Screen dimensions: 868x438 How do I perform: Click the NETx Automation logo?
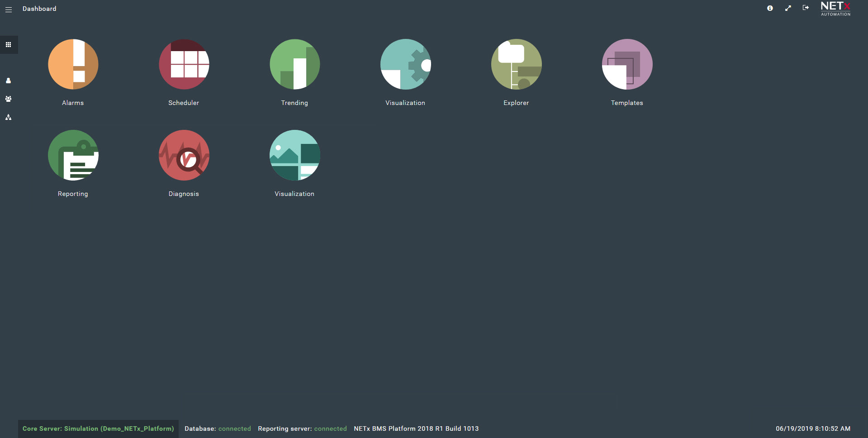(x=835, y=9)
